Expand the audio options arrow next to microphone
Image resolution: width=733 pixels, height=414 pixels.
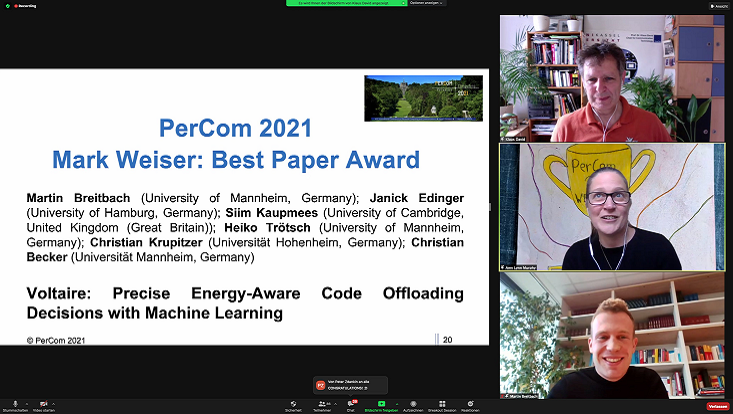(x=27, y=404)
